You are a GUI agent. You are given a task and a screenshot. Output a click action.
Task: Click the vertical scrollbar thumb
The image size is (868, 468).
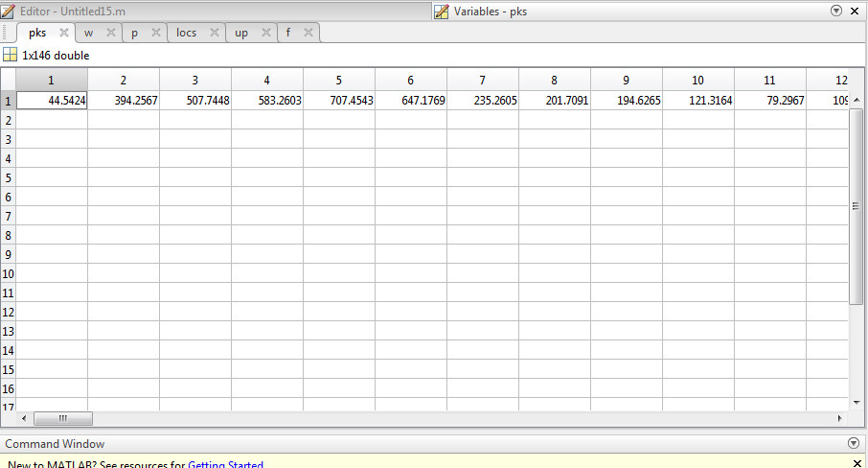click(x=856, y=206)
